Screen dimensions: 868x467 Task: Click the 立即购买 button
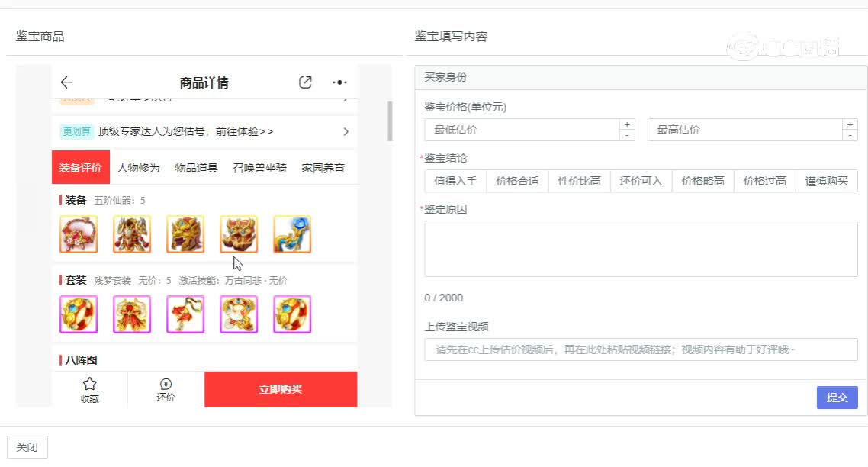click(281, 389)
